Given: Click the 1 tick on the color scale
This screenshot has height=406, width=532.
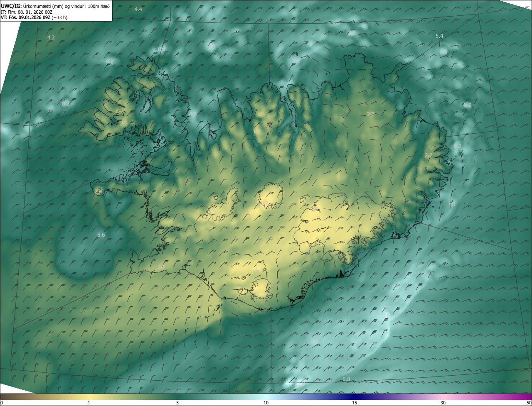Looking at the screenshot, I should (89, 403).
